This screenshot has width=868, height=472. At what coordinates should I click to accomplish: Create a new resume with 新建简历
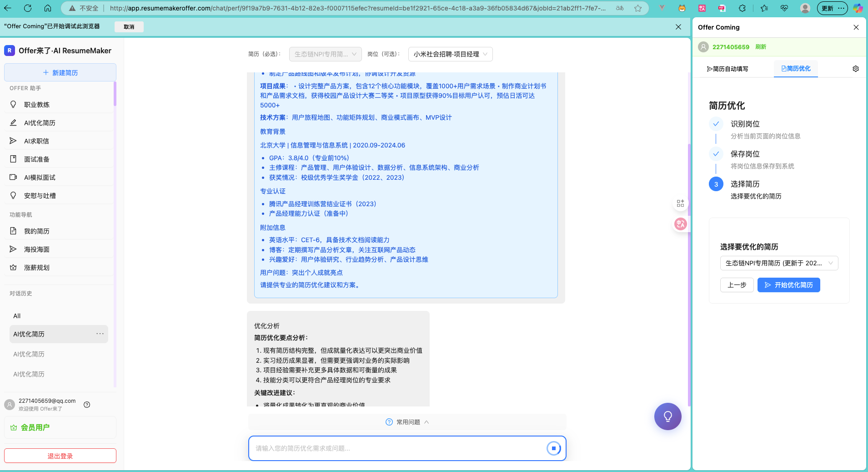pos(60,72)
